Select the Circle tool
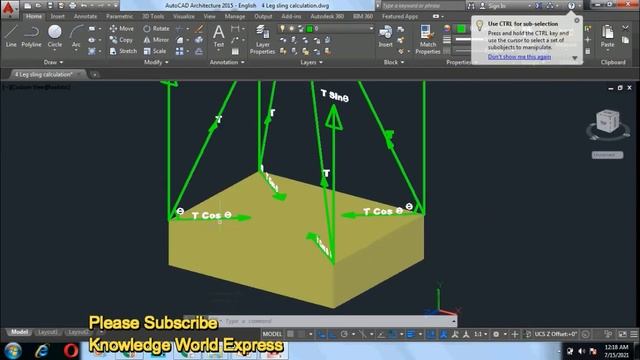 click(55, 36)
